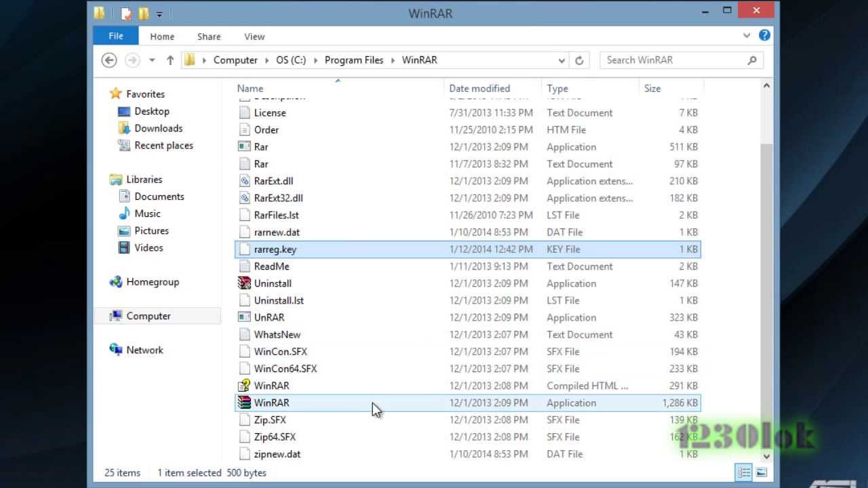Image resolution: width=868 pixels, height=488 pixels.
Task: Click the vertical scrollbar in file list
Action: (766, 271)
